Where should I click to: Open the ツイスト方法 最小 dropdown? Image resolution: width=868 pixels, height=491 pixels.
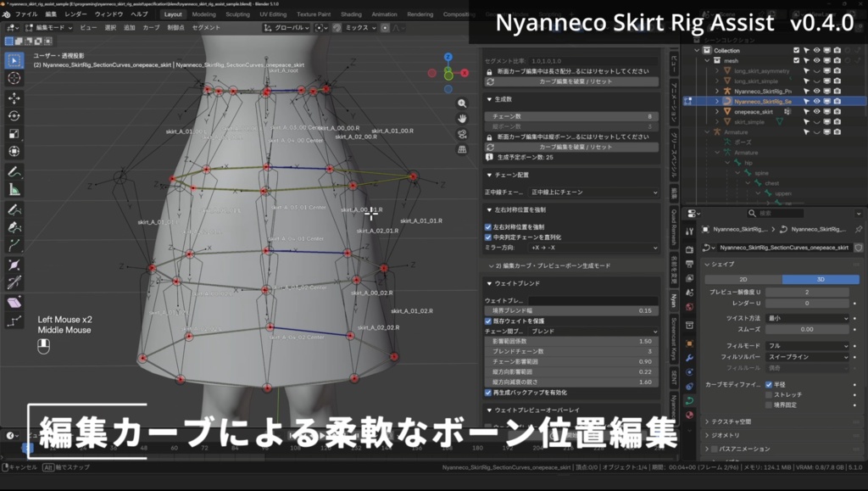pyautogui.click(x=807, y=318)
